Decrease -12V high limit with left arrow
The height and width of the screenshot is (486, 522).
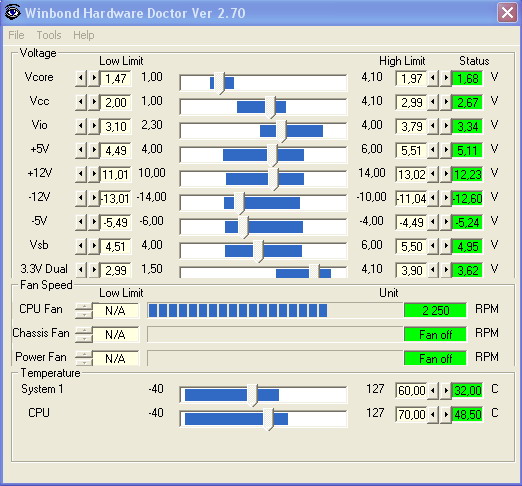[433, 198]
